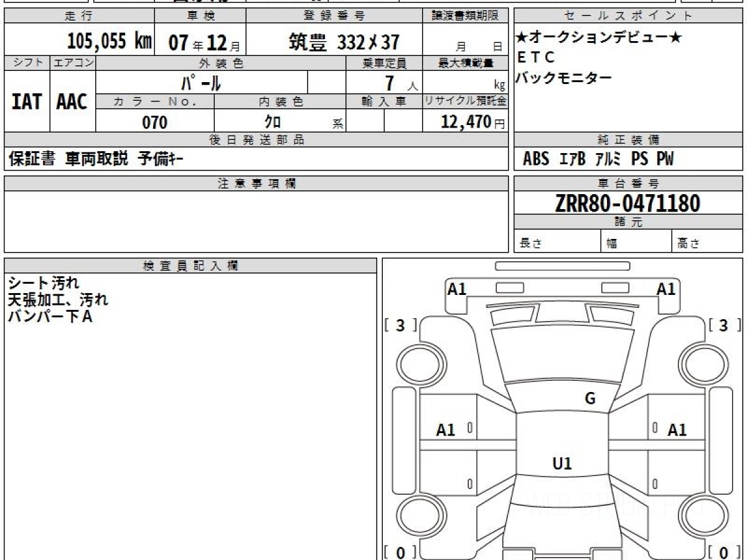Select the AAC air conditioner value
The width and height of the screenshot is (747, 560).
pos(72,101)
